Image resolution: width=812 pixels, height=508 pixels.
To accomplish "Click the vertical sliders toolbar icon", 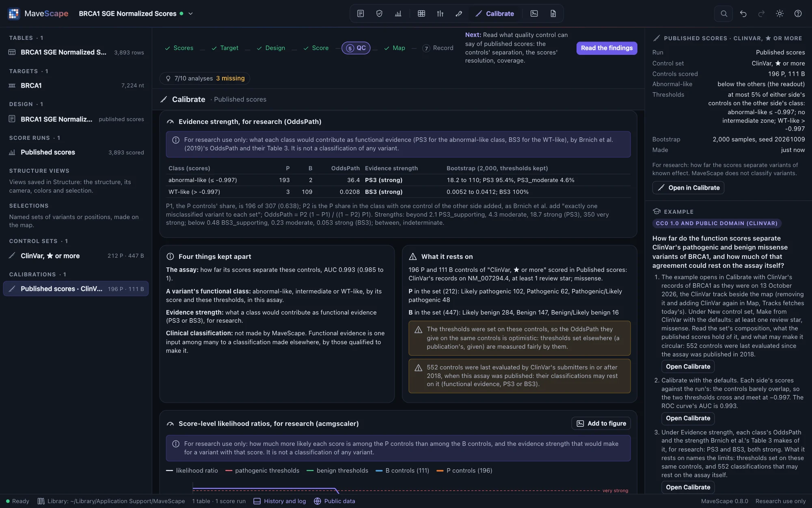I will [x=440, y=13].
